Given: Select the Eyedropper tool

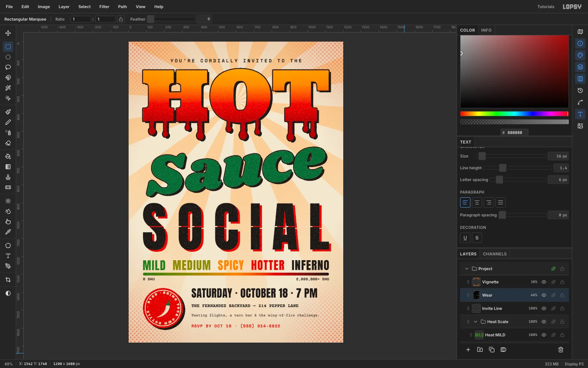Looking at the screenshot, I should (8, 232).
